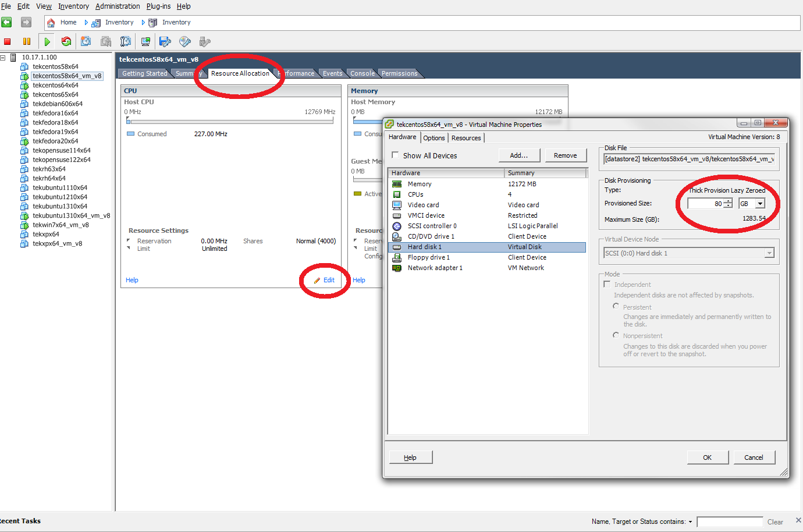The image size is (803, 532).
Task: Click the connect CD/DVD device toolbar icon
Action: tap(185, 41)
